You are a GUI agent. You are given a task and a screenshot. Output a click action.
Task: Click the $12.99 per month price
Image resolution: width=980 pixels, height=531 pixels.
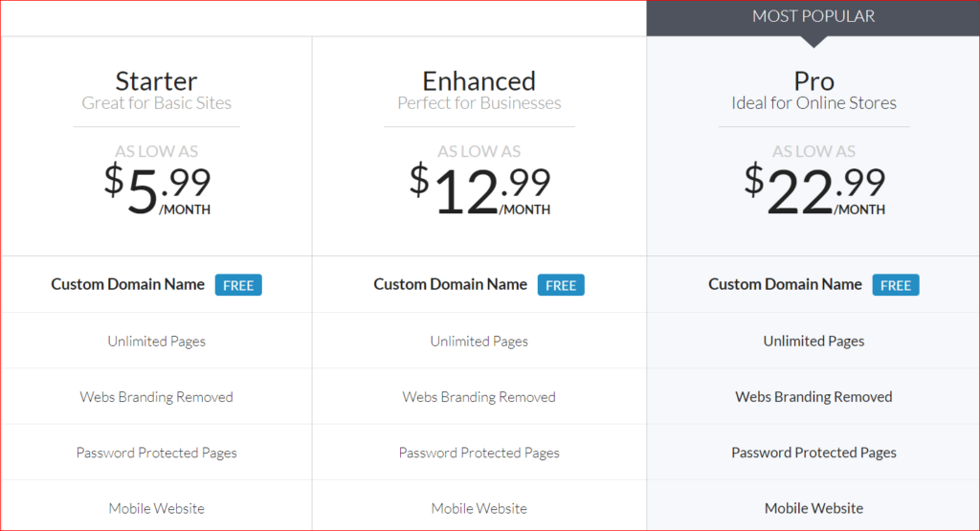pyautogui.click(x=479, y=190)
